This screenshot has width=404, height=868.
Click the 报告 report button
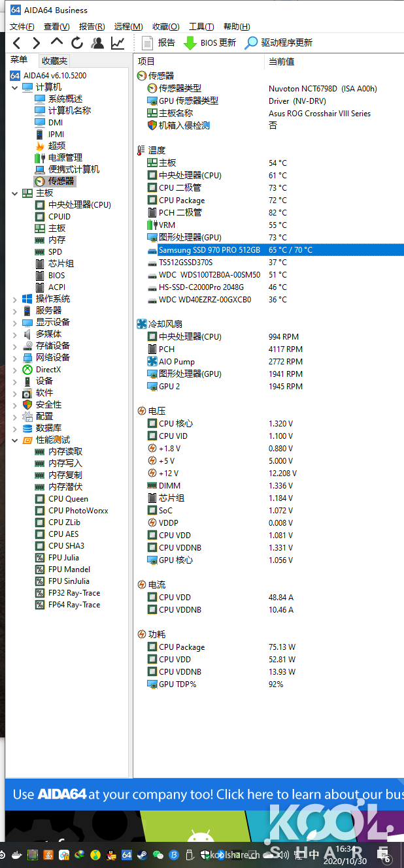(158, 43)
